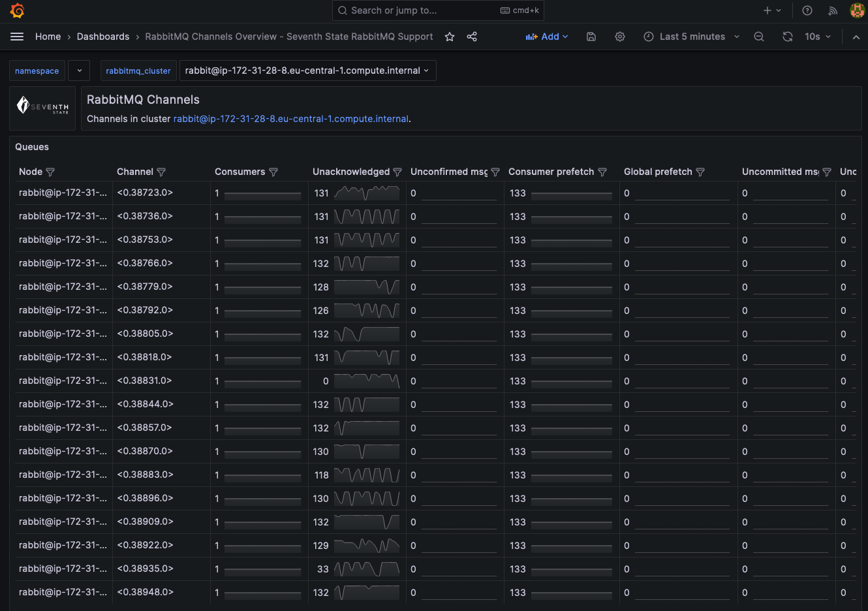Expand the Add panel dropdown

tap(547, 37)
